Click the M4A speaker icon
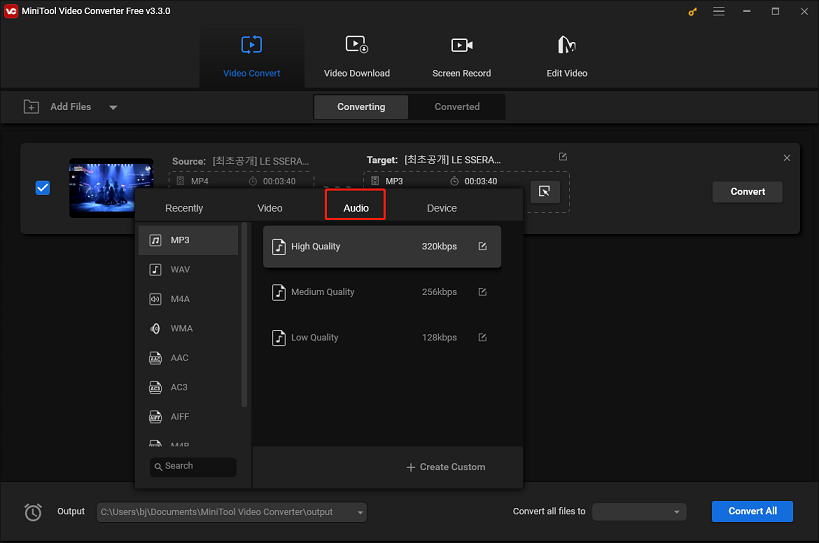The width and height of the screenshot is (819, 543). tap(156, 299)
